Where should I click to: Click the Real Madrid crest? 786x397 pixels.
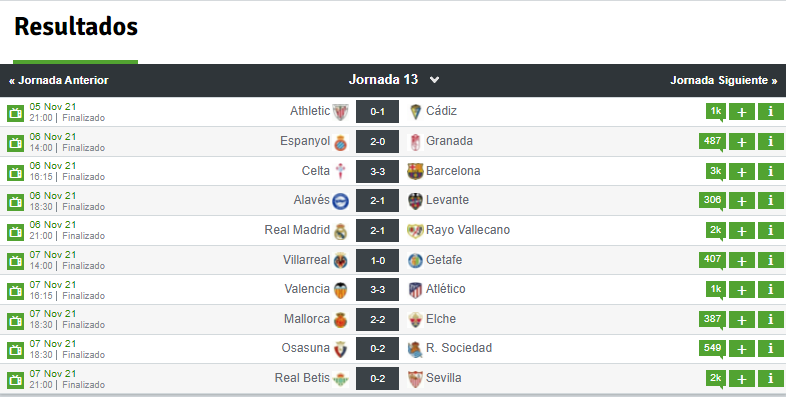tap(340, 231)
